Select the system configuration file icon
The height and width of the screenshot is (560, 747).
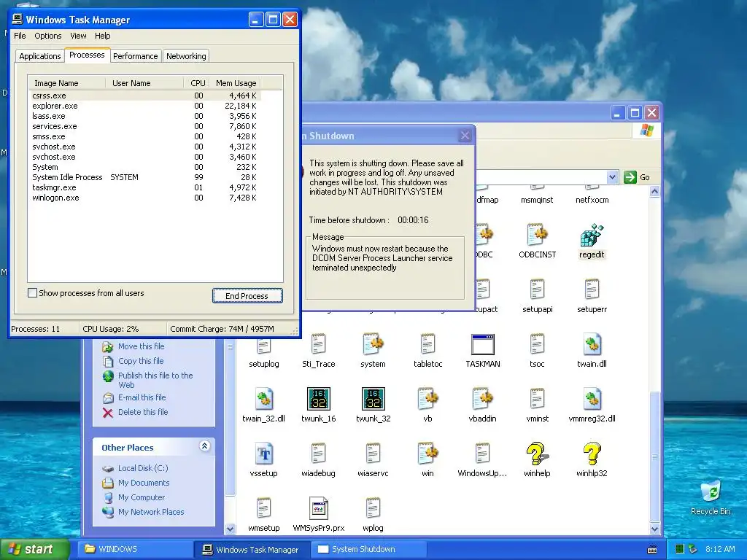click(x=373, y=345)
